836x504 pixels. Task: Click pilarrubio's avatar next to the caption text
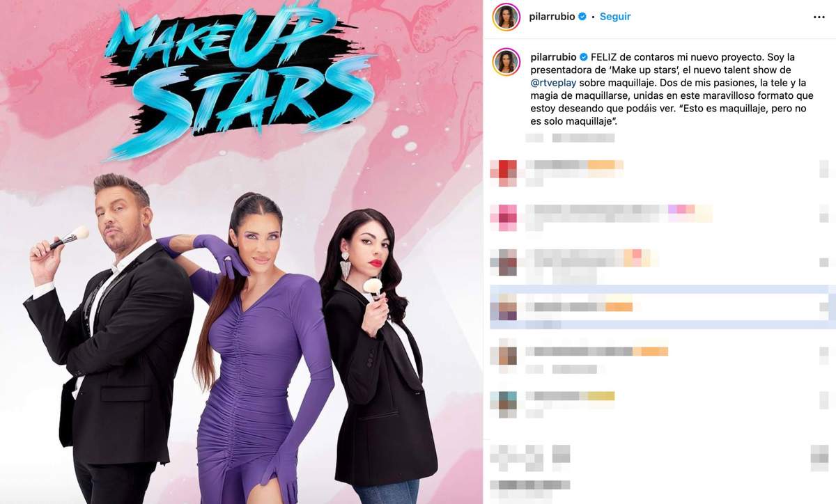coord(506,62)
